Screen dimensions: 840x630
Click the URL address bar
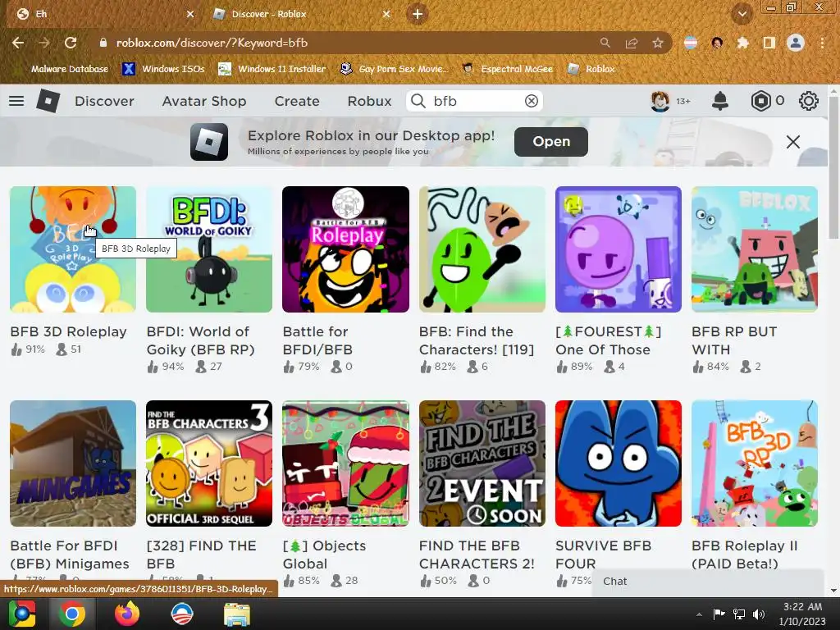pyautogui.click(x=343, y=43)
